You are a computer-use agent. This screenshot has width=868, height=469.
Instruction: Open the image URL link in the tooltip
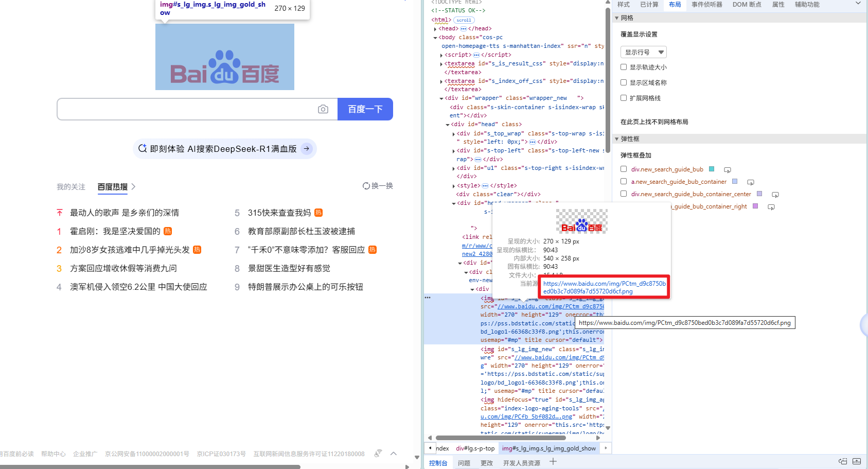pos(605,287)
